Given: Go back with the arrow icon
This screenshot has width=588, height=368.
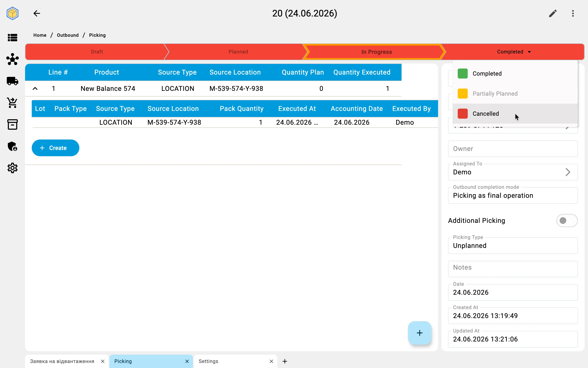Looking at the screenshot, I should point(37,13).
